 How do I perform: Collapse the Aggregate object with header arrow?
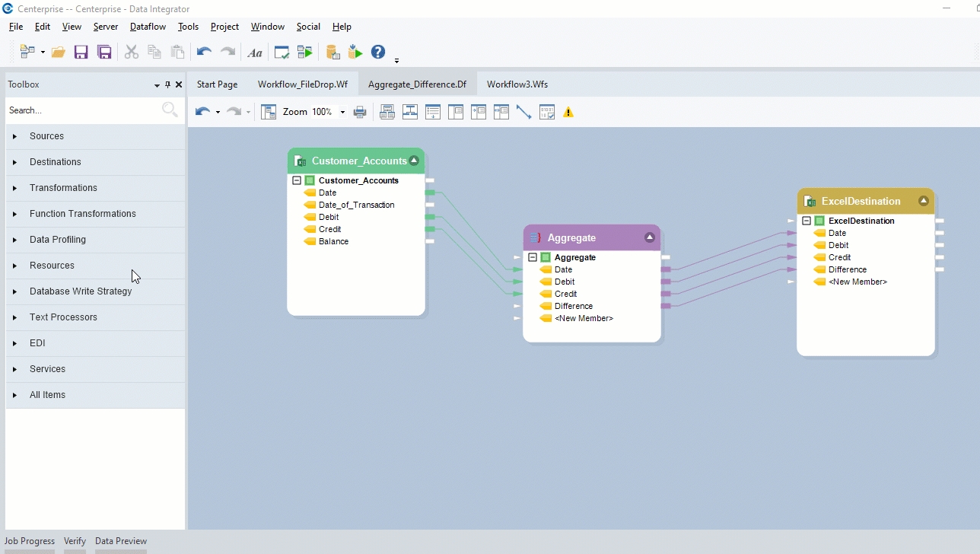pyautogui.click(x=650, y=237)
